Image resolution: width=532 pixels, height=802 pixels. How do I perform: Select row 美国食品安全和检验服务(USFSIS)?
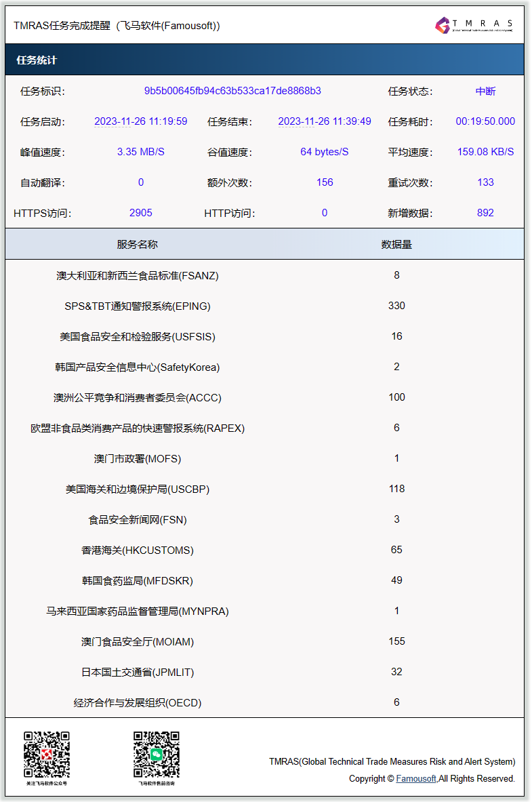coord(264,336)
